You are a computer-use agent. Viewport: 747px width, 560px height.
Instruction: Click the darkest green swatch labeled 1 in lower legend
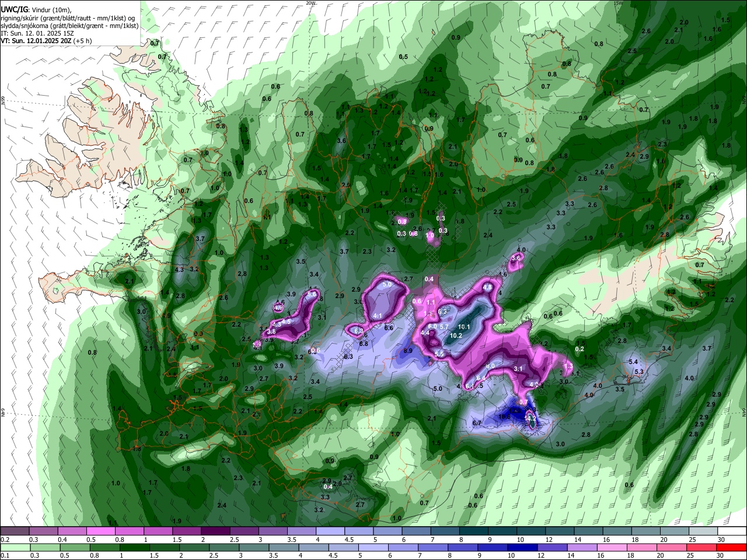(x=135, y=547)
